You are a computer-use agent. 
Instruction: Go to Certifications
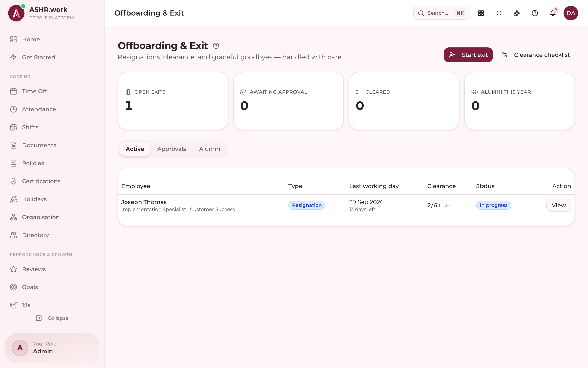click(x=52, y=181)
